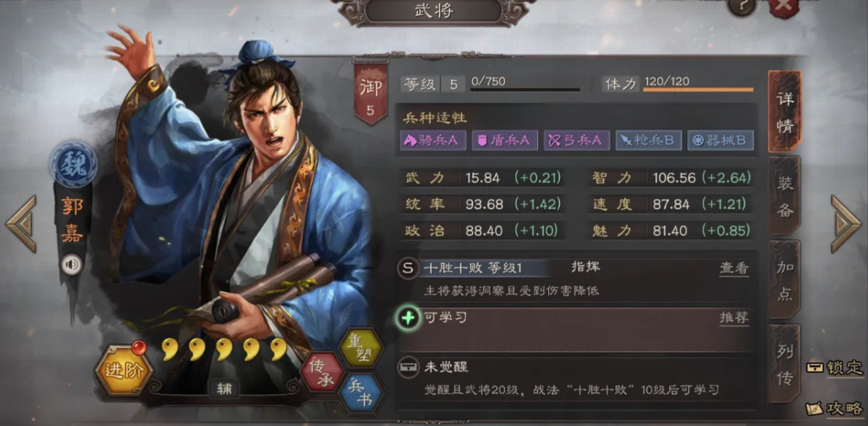Select the 骑兵A cavalry aptitude badge
The width and height of the screenshot is (868, 426).
[x=433, y=141]
